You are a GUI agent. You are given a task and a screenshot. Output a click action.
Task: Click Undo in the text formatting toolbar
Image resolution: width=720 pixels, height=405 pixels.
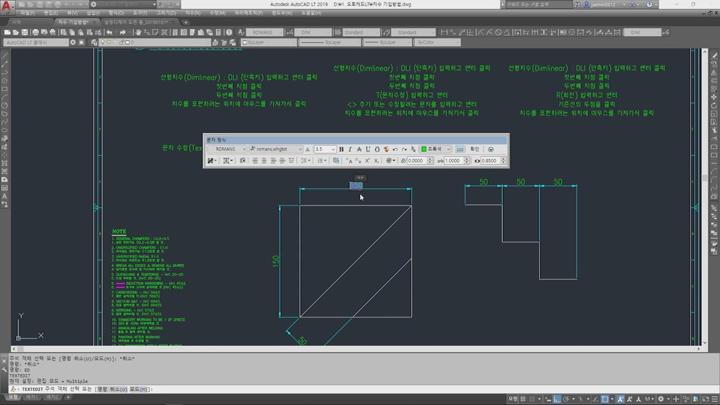coord(395,149)
